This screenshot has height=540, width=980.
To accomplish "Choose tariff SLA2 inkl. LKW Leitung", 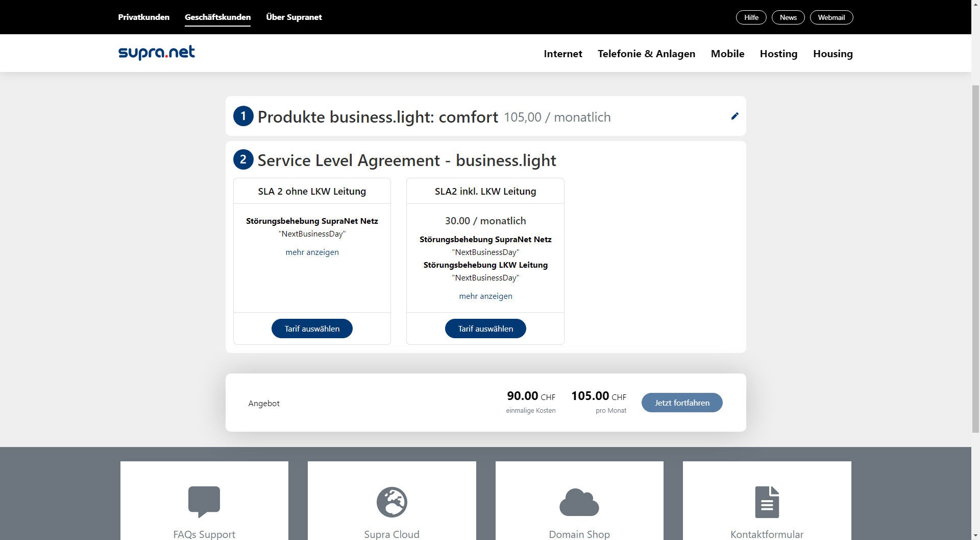I will pyautogui.click(x=485, y=328).
